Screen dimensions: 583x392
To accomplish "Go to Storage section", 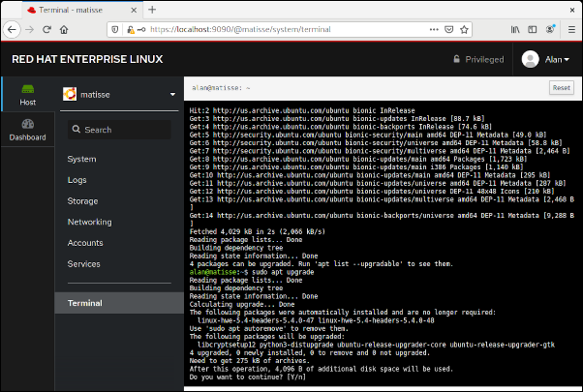I will click(x=82, y=200).
